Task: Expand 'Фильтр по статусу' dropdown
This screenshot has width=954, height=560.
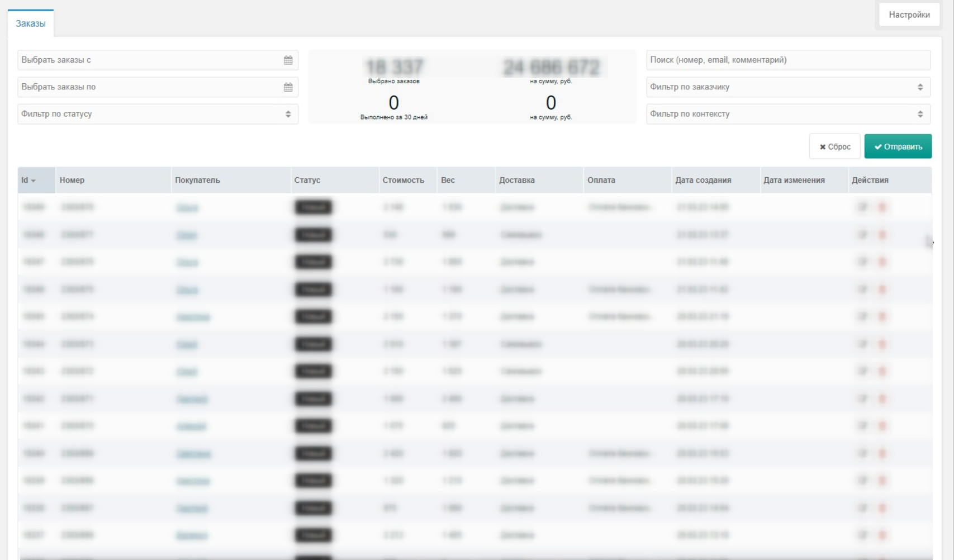Action: pyautogui.click(x=158, y=114)
